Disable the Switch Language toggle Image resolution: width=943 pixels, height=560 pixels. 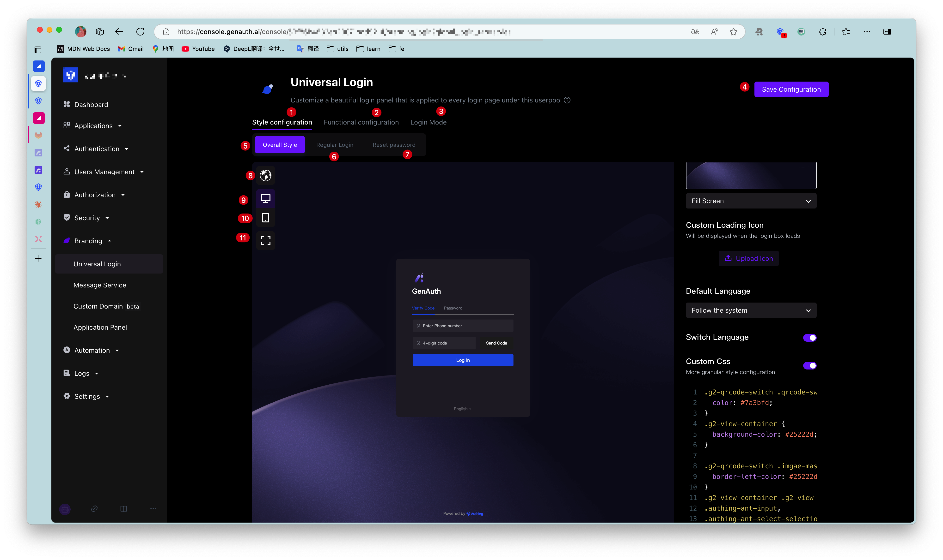click(x=810, y=338)
